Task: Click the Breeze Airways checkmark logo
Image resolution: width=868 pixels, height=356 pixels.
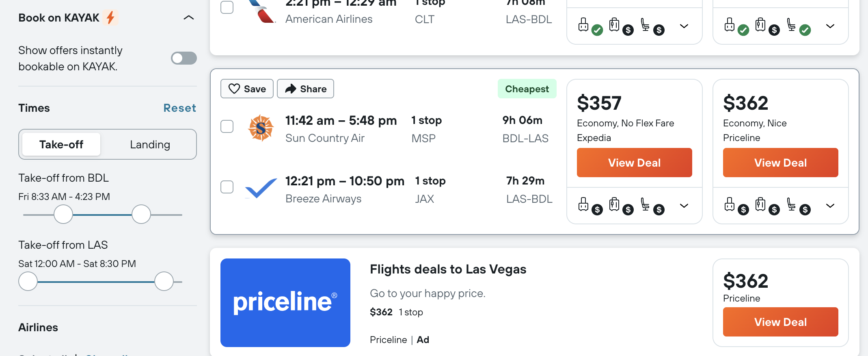Action: [x=261, y=188]
